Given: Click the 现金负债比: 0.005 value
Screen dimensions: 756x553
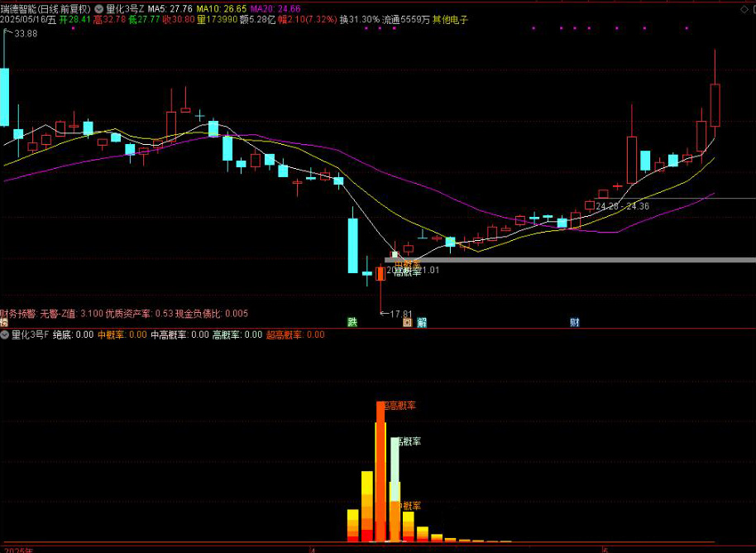Looking at the screenshot, I should click(211, 314).
